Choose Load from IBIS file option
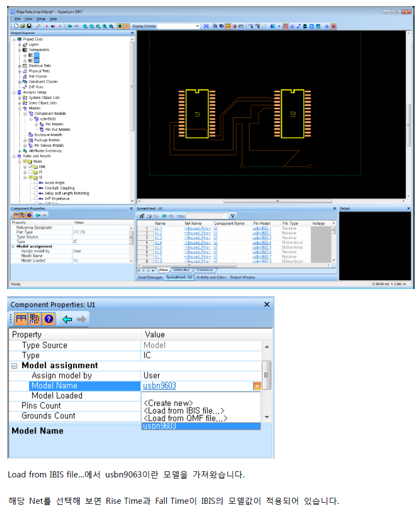The height and width of the screenshot is (517, 420). pos(184,410)
